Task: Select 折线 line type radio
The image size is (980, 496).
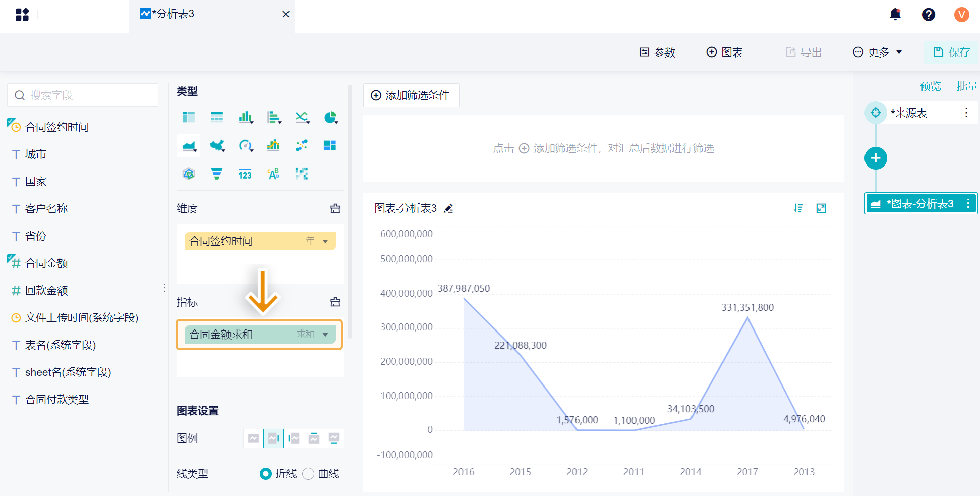Action: 266,474
